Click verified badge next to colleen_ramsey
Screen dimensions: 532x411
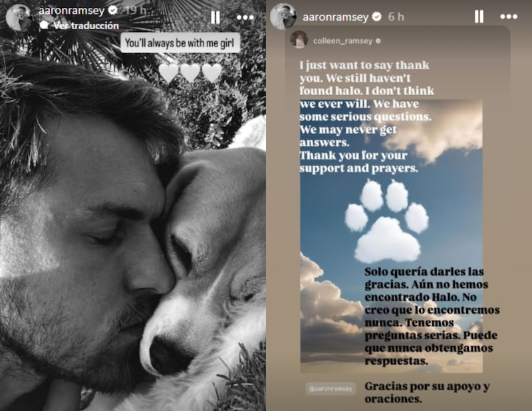[x=378, y=41]
